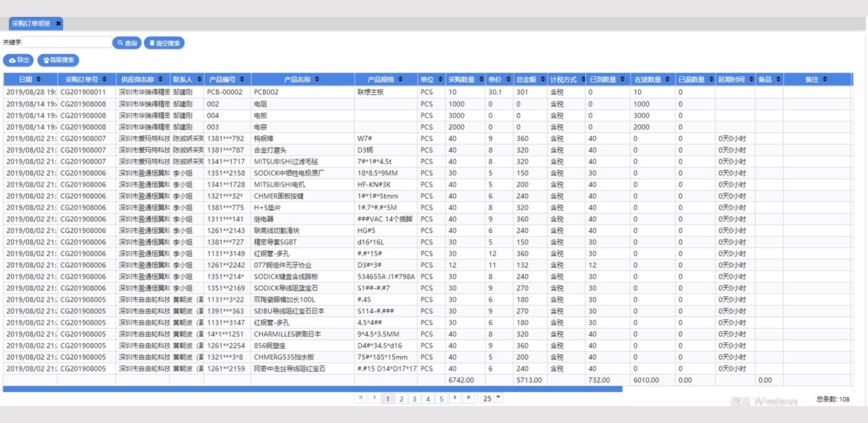Screen dimensions: 868x423
Task: Click the blue horizontal scrollbar under table
Action: (312, 389)
